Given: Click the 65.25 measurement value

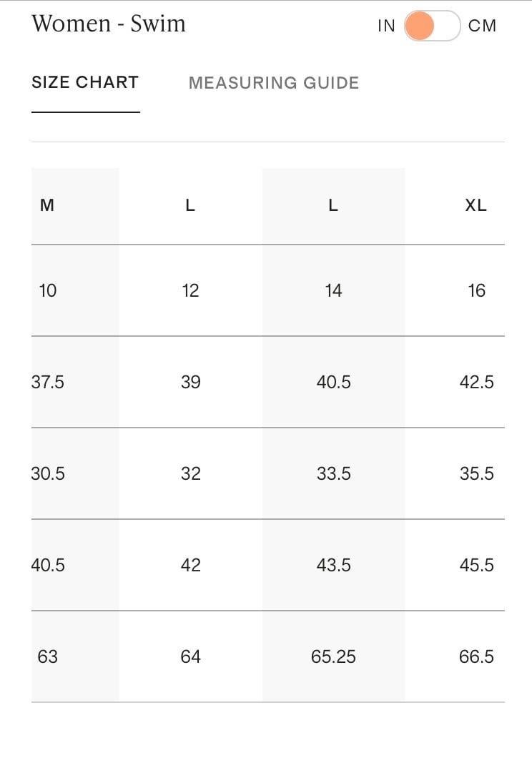Looking at the screenshot, I should 333,656.
